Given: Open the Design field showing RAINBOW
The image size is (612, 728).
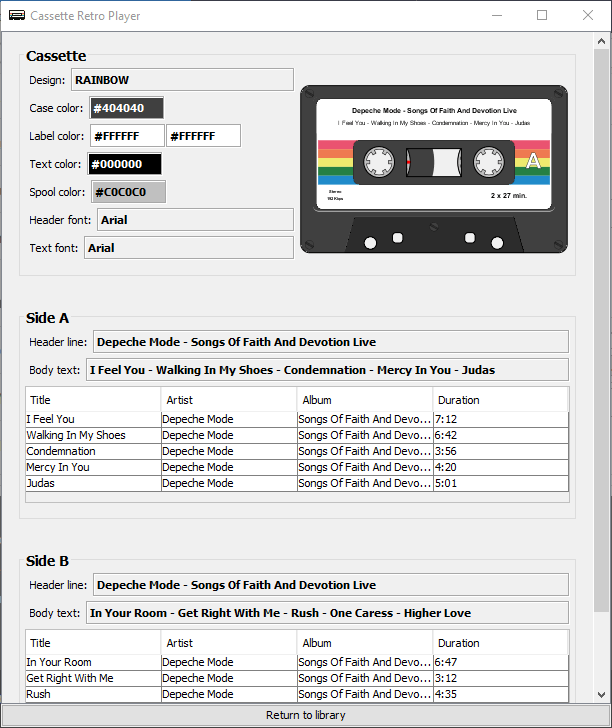Looking at the screenshot, I should pos(181,80).
